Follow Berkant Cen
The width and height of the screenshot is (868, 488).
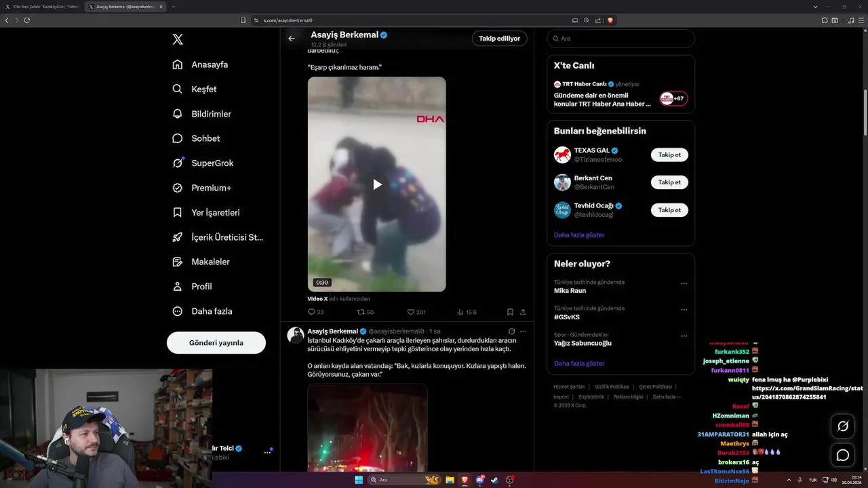pos(669,182)
